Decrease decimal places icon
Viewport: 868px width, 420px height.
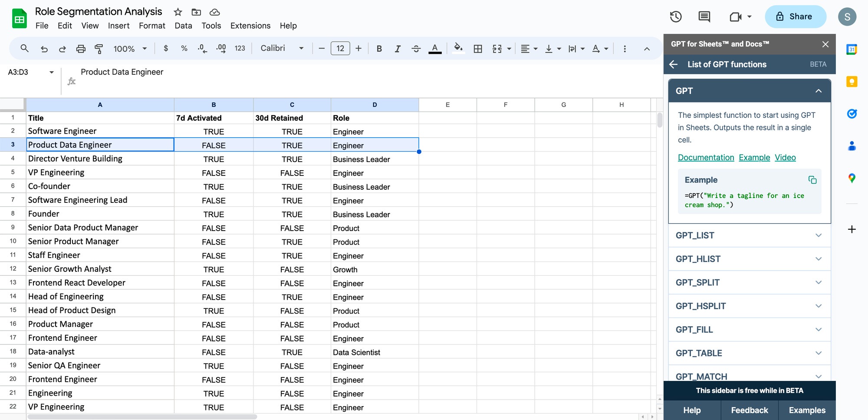[x=202, y=49]
